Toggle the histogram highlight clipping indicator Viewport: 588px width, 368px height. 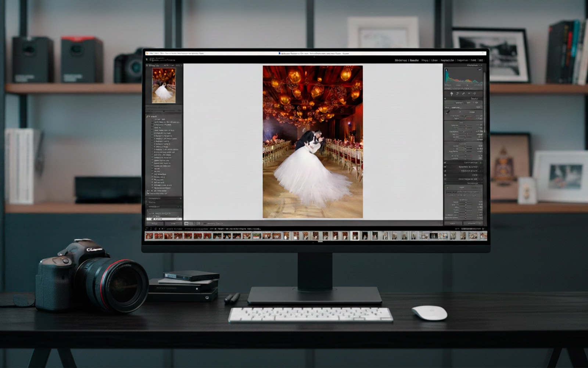[x=480, y=70]
